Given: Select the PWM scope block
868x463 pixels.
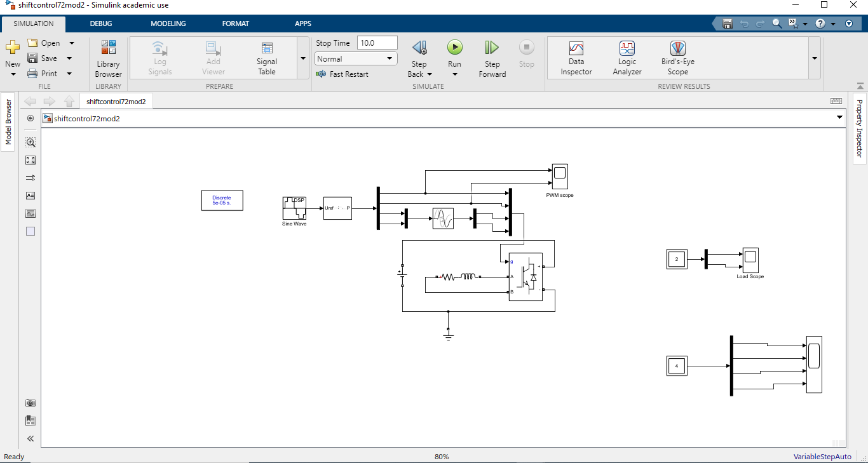Looking at the screenshot, I should pyautogui.click(x=560, y=177).
